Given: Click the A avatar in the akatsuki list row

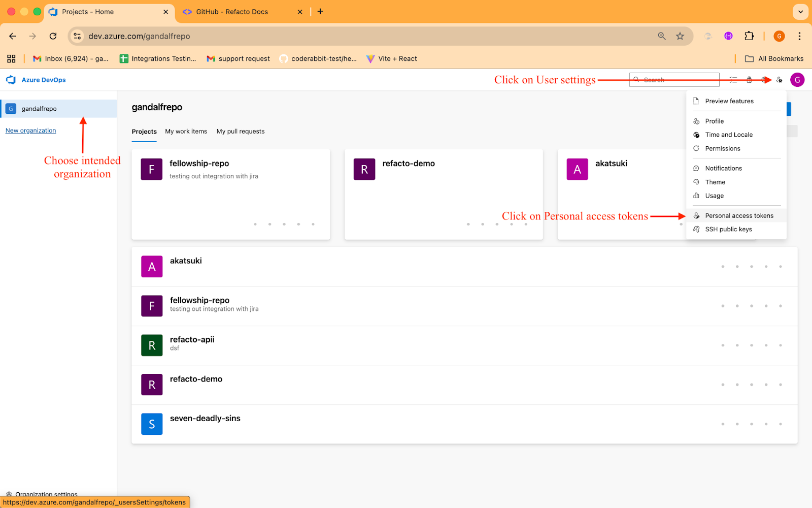Looking at the screenshot, I should [152, 266].
